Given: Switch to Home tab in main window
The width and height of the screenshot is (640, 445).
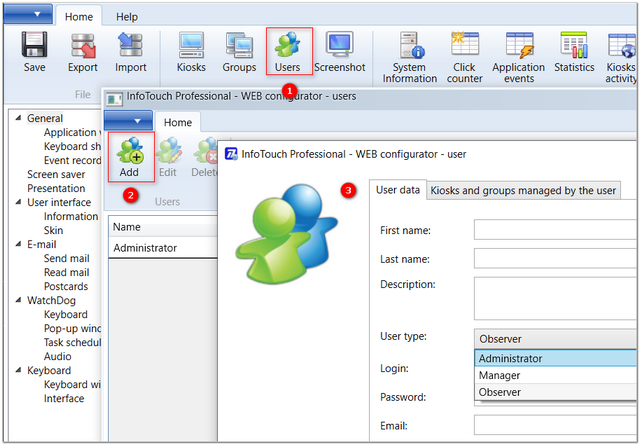Looking at the screenshot, I should click(x=79, y=17).
